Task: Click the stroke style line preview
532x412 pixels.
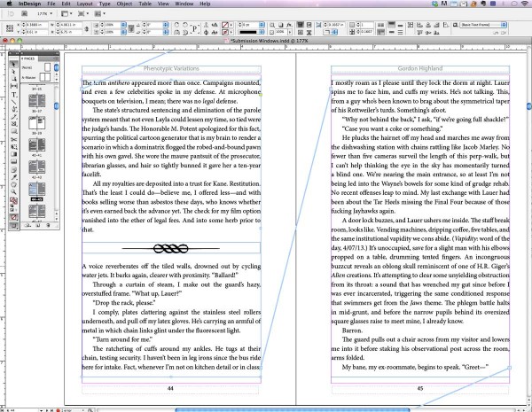Action: tap(248, 32)
